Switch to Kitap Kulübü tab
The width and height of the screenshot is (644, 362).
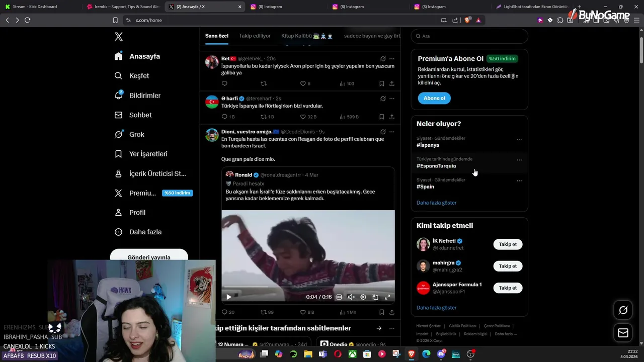(x=307, y=36)
